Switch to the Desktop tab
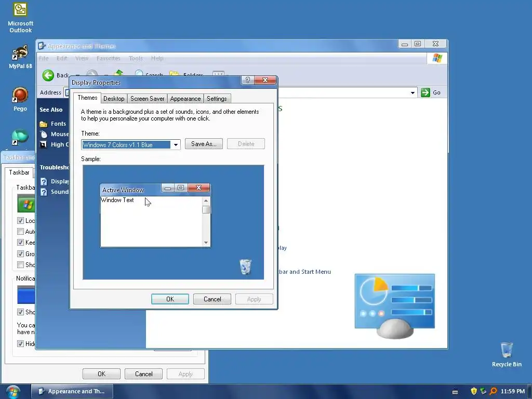The width and height of the screenshot is (532, 399). pyautogui.click(x=114, y=99)
